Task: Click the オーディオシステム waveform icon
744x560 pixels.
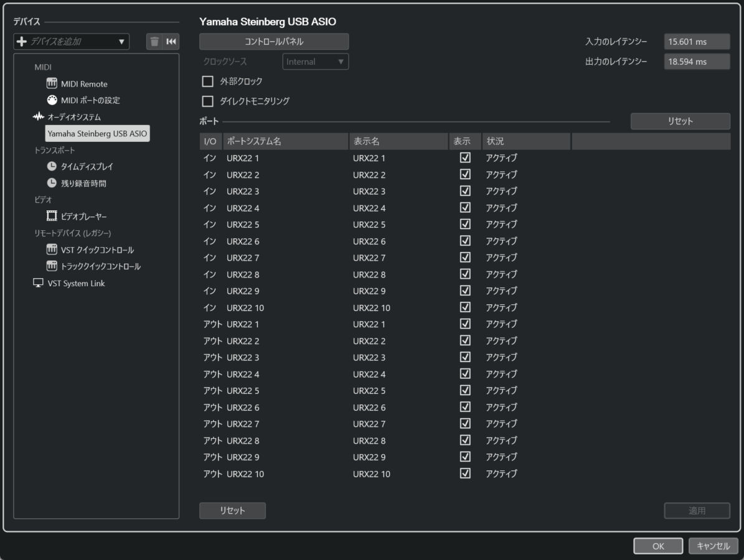Action: (39, 116)
